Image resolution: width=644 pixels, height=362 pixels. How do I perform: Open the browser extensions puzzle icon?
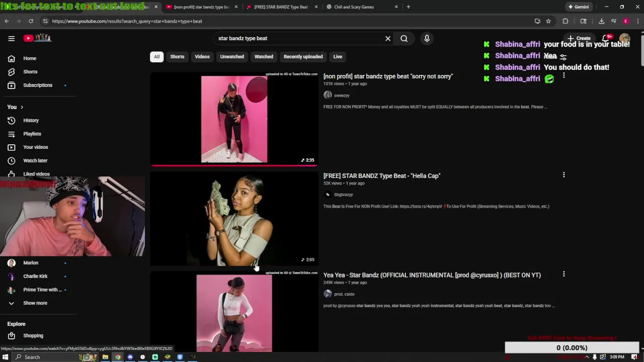[x=566, y=21]
